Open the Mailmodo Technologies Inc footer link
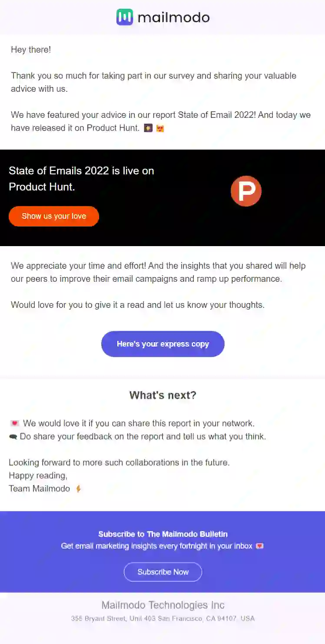 click(162, 605)
